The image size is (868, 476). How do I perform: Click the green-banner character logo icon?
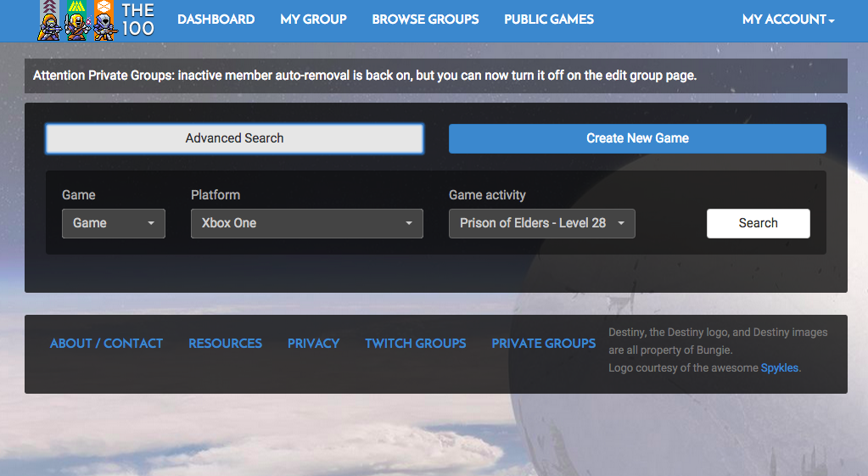[76, 20]
